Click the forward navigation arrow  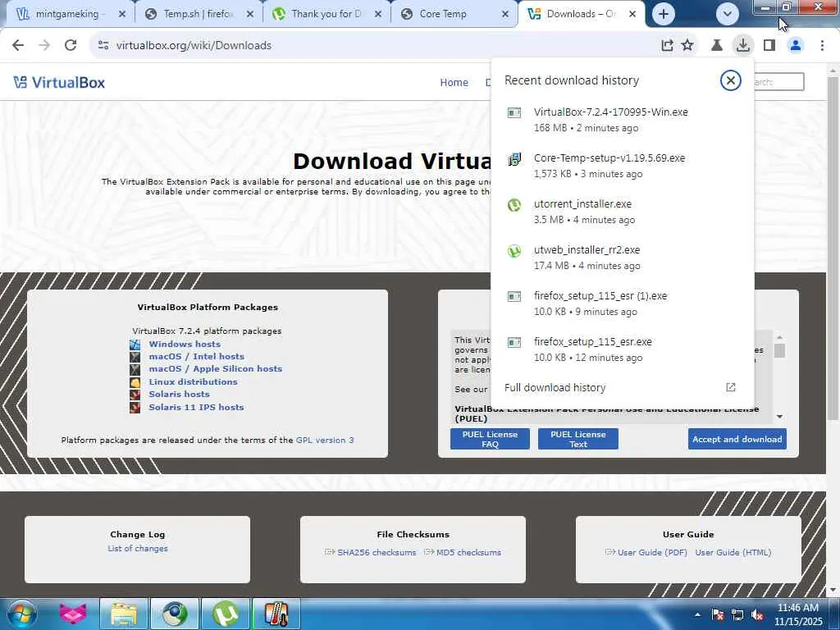click(x=44, y=46)
